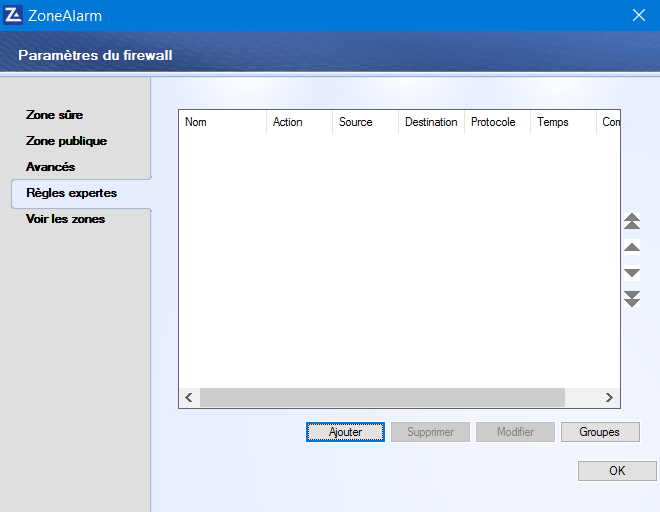Move rule to top with double up arrow

[632, 221]
